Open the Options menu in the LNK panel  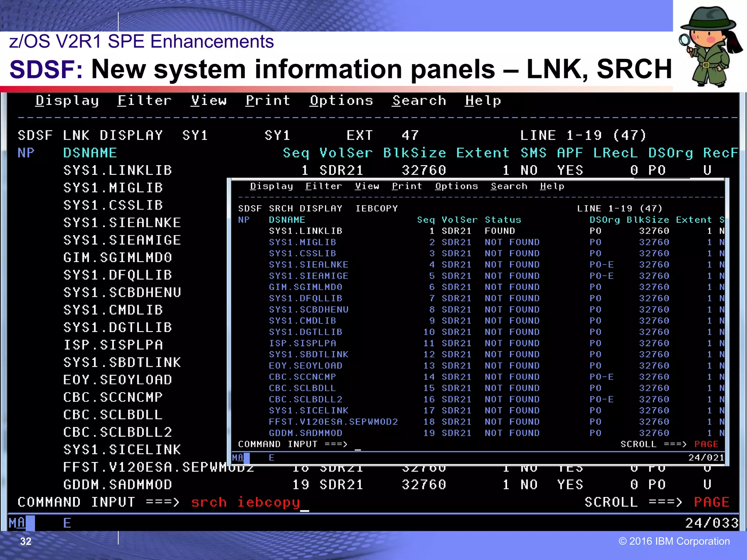click(341, 101)
